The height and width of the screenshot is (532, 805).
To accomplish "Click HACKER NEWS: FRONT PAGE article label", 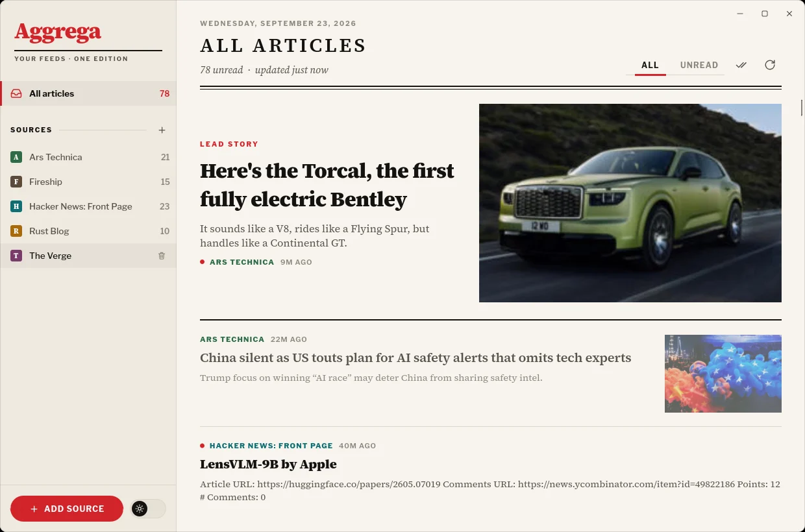I will pos(271,446).
